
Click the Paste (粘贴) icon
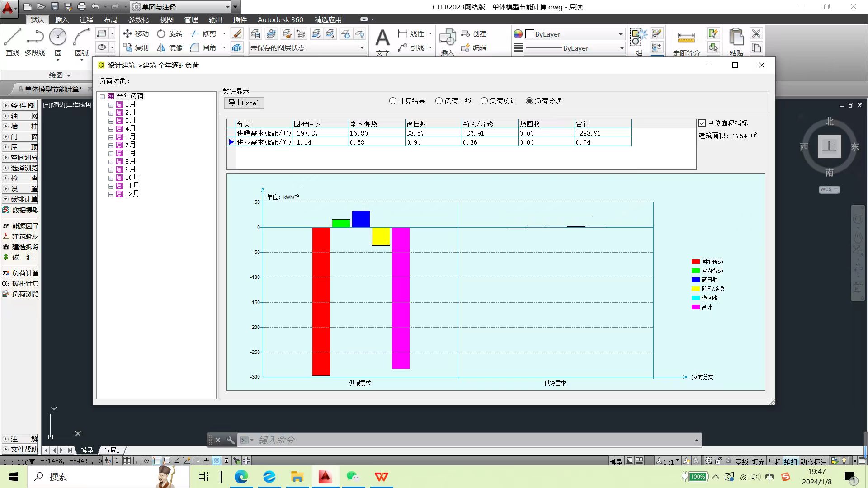pos(736,38)
